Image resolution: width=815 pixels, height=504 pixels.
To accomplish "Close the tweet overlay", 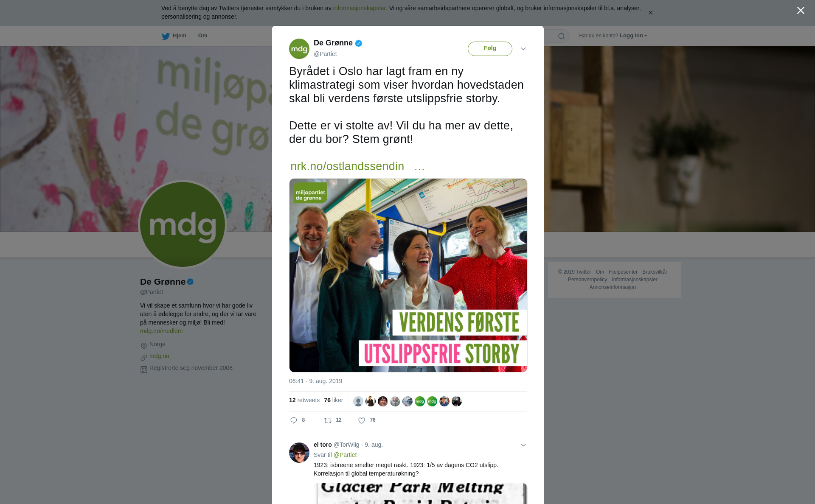I will [801, 11].
